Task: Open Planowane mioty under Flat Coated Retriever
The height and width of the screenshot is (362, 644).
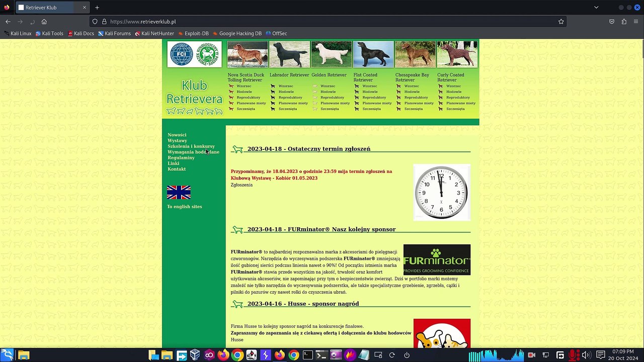Action: (377, 103)
